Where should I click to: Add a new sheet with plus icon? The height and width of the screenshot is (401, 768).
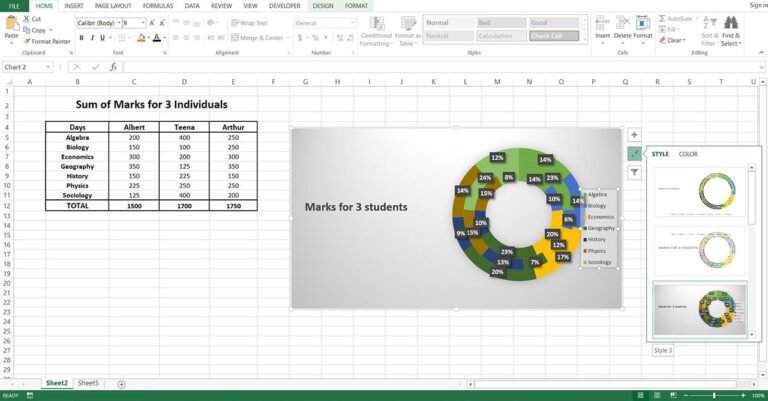pos(121,384)
